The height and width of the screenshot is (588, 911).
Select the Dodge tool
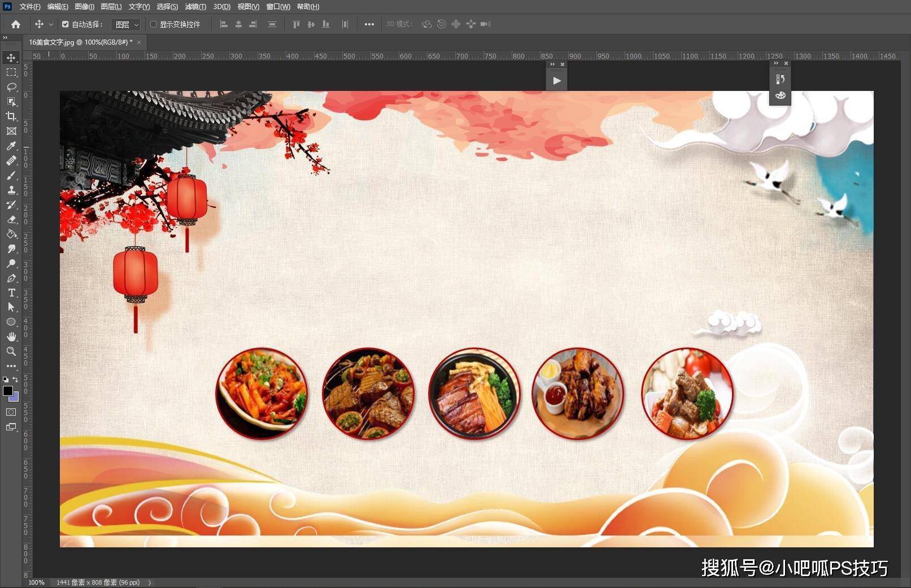[11, 263]
